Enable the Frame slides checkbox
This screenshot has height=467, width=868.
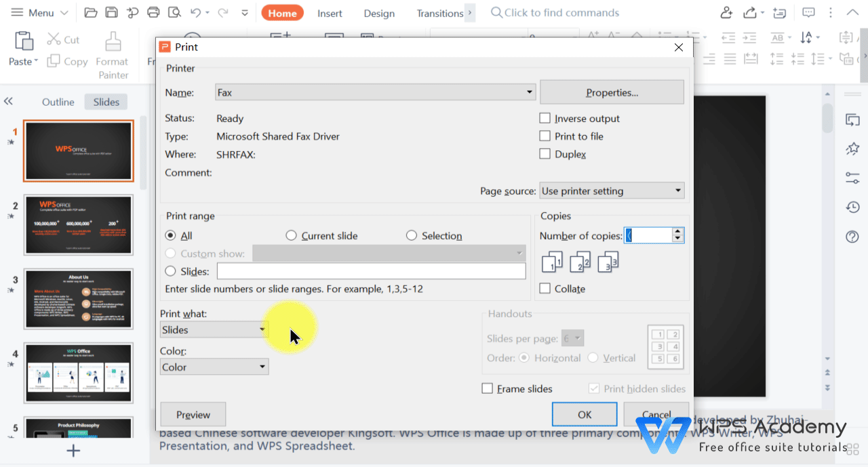[x=487, y=388]
